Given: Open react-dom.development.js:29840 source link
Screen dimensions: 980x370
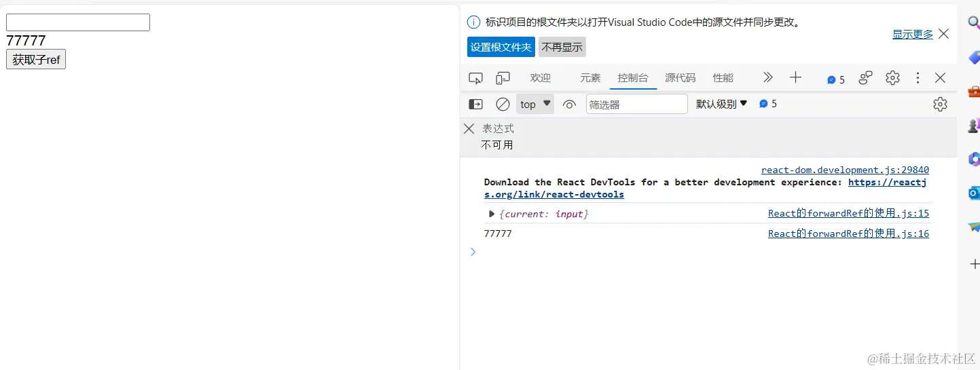Looking at the screenshot, I should (845, 170).
